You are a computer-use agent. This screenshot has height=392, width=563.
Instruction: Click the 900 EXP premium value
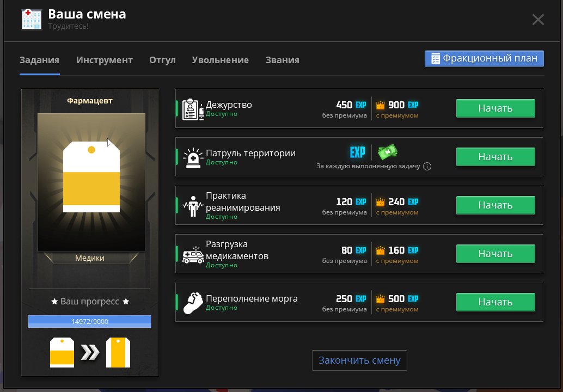point(403,105)
